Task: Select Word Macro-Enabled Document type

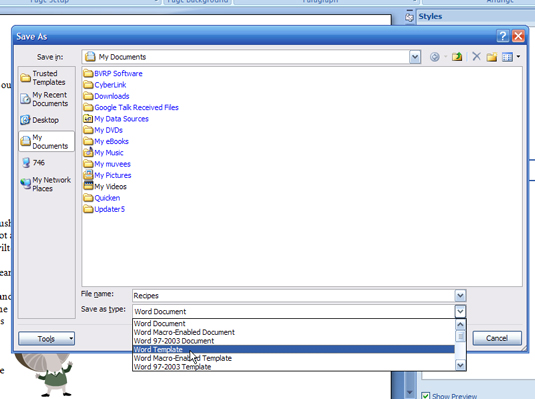Action: [x=293, y=332]
